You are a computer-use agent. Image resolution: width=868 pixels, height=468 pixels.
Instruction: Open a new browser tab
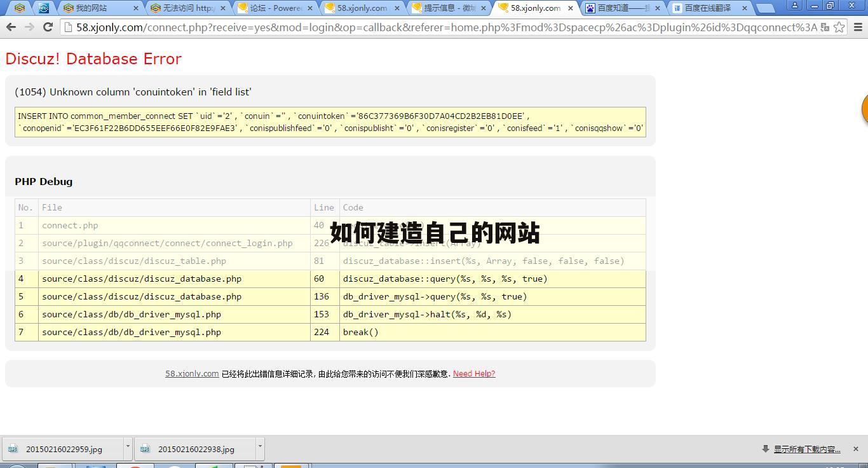[765, 8]
